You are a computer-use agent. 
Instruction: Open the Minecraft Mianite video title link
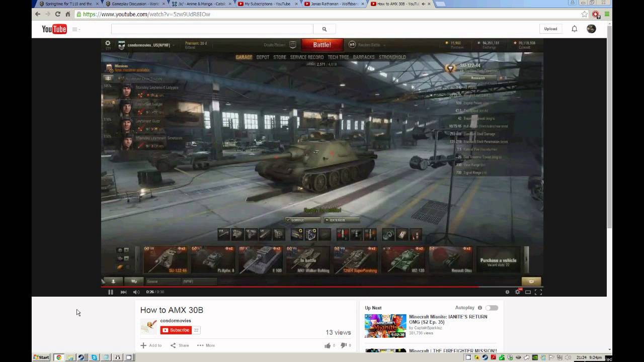[x=448, y=320]
